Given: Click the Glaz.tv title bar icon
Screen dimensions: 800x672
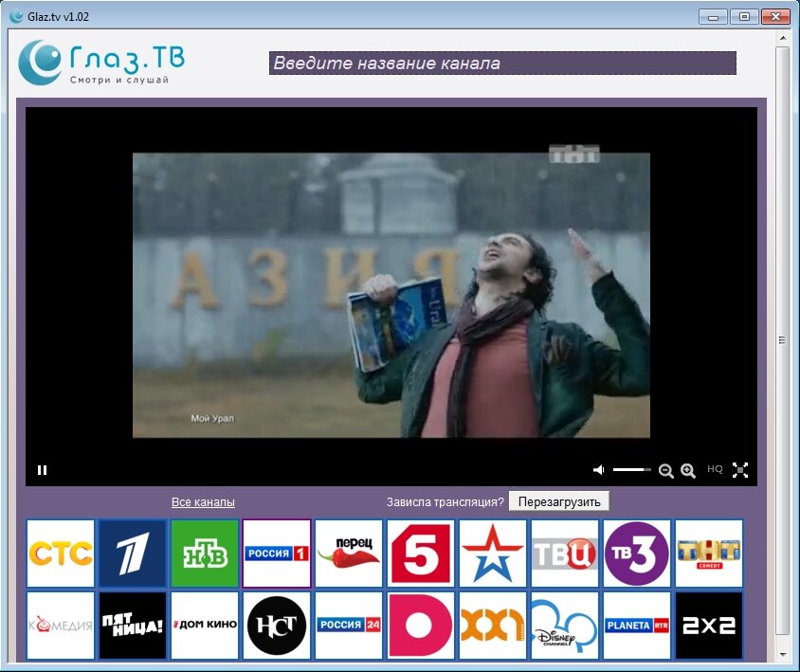Looking at the screenshot, I should point(16,16).
